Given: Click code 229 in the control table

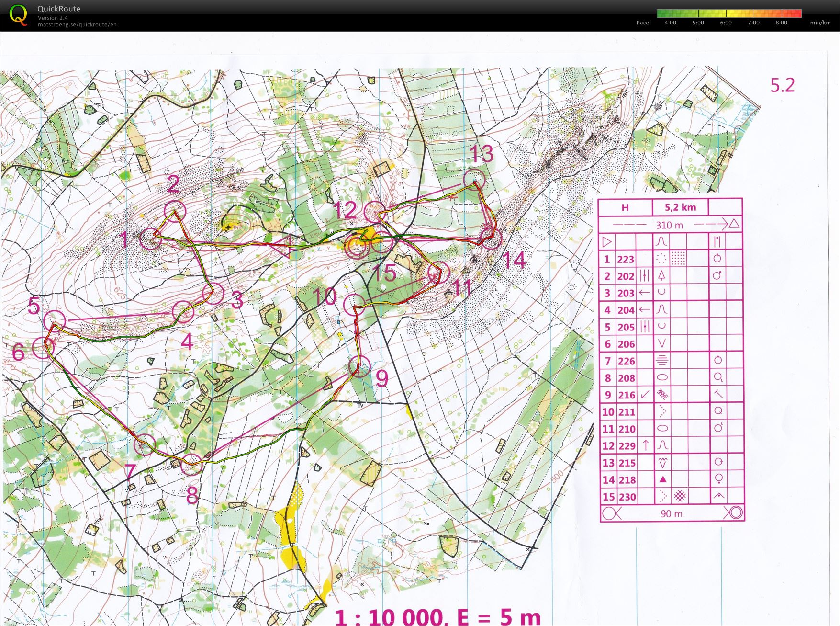Looking at the screenshot, I should click(x=626, y=446).
